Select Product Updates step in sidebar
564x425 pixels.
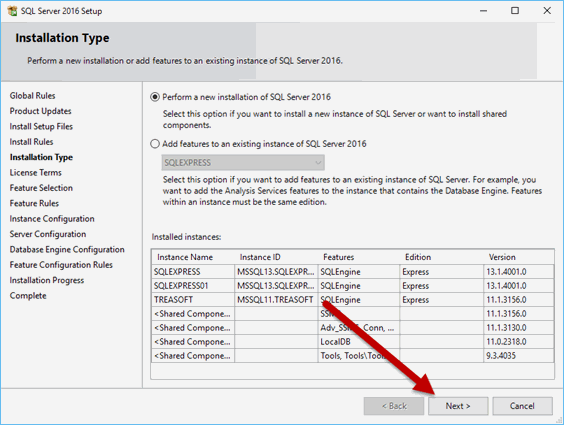coord(40,111)
